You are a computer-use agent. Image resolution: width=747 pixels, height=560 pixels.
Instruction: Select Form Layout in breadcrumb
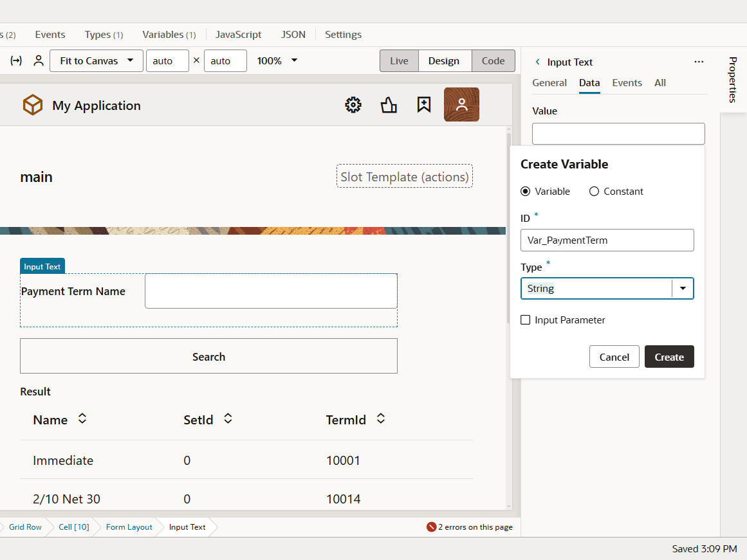(x=129, y=527)
